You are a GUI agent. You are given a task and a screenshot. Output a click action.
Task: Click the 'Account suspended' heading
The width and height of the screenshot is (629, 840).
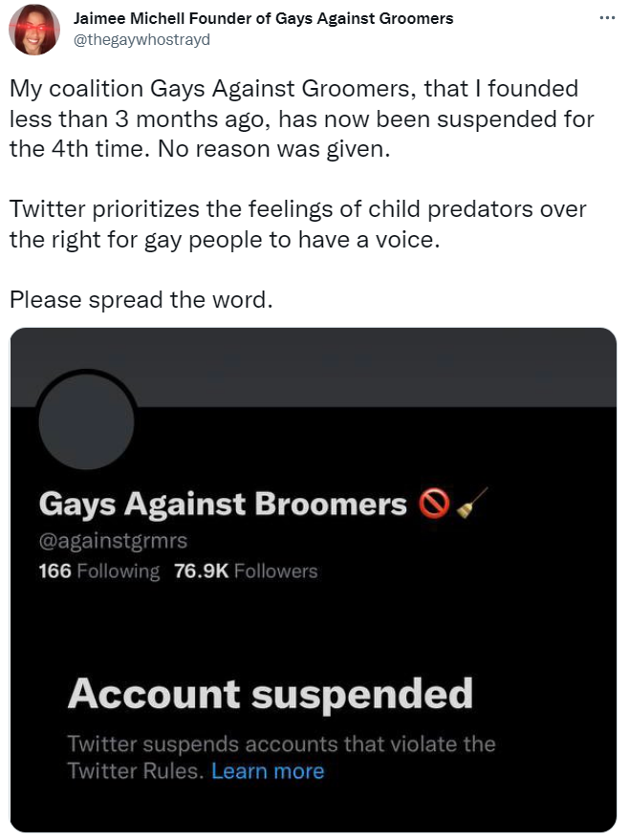tap(270, 693)
